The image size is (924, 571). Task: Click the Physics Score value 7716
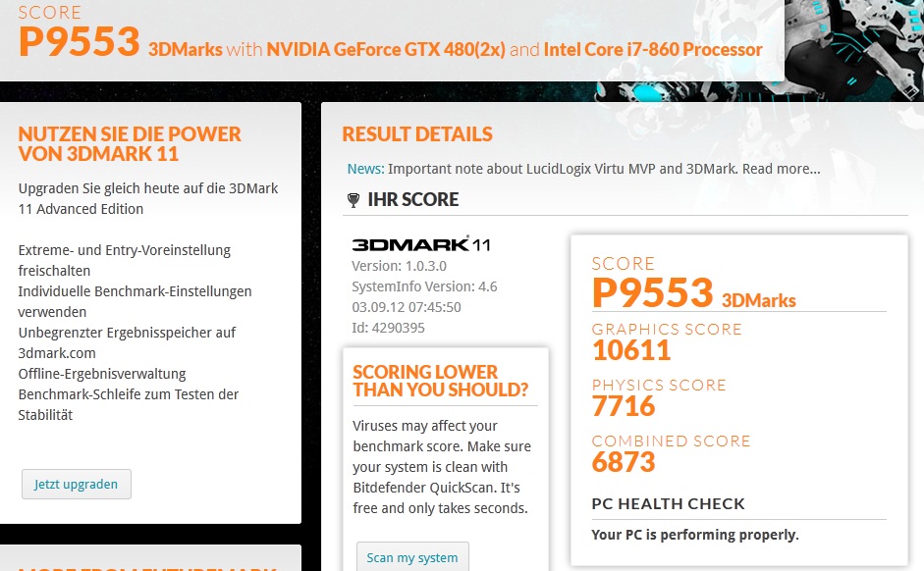624,406
